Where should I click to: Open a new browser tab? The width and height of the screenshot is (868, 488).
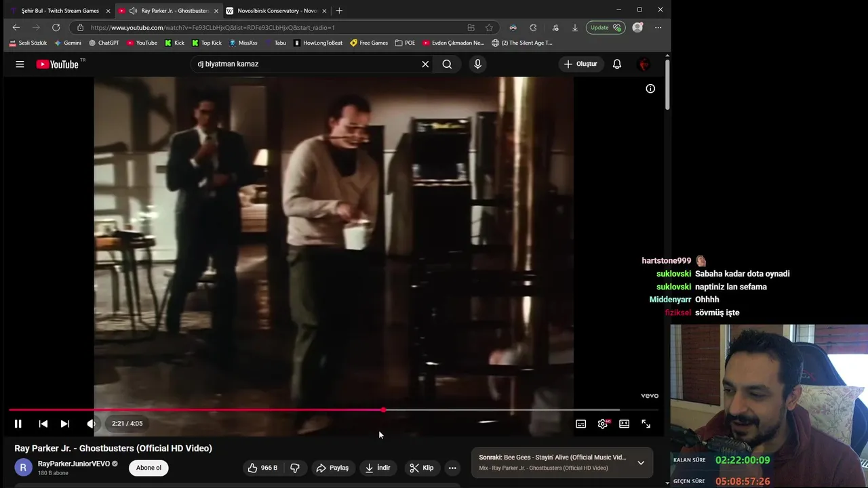[339, 11]
